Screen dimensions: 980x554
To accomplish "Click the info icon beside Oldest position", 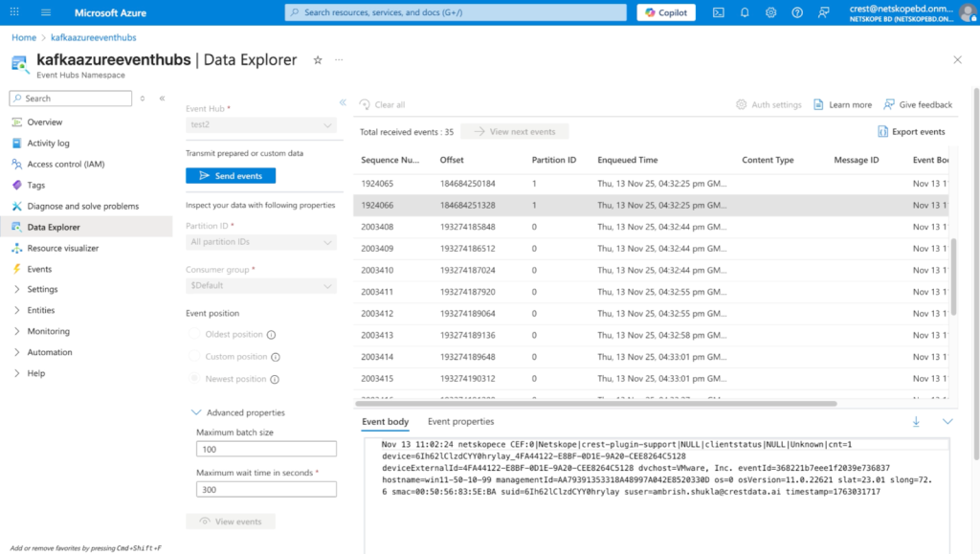I will (271, 335).
